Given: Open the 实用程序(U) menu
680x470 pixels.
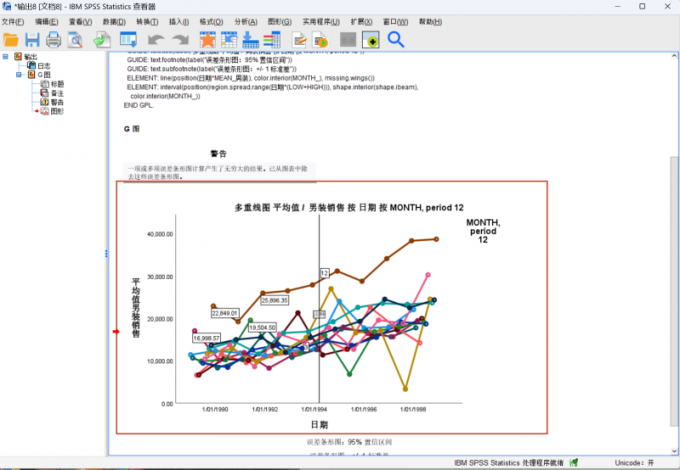Looking at the screenshot, I should (321, 22).
